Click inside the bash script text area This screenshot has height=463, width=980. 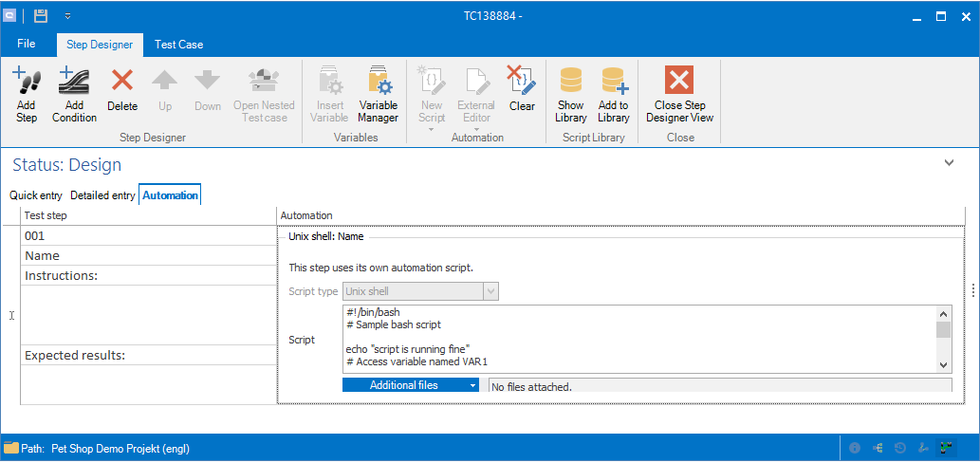pos(636,339)
